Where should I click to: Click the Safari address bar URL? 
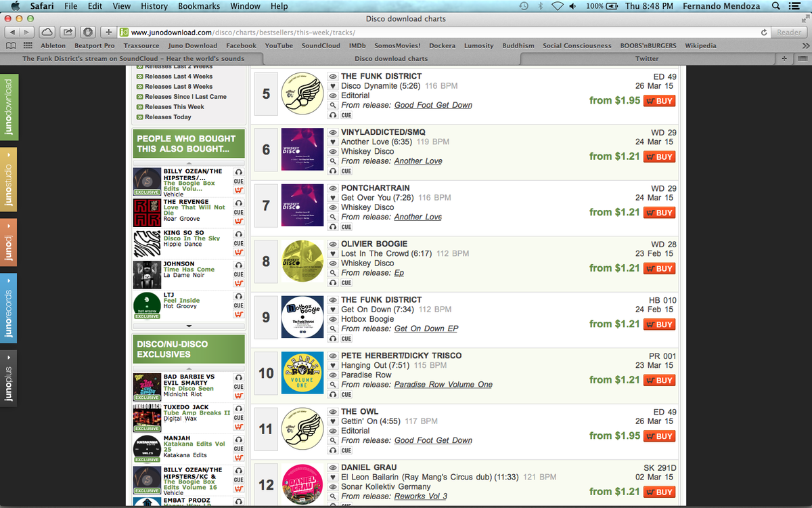(x=243, y=33)
